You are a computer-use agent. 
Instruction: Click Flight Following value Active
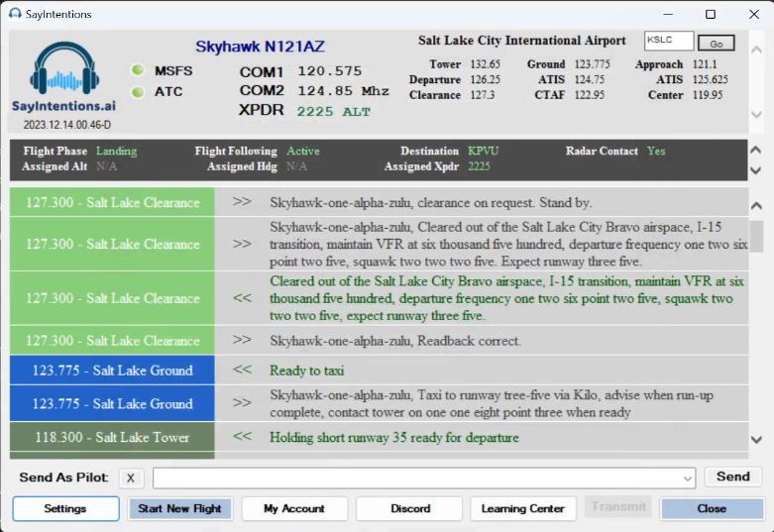[303, 151]
